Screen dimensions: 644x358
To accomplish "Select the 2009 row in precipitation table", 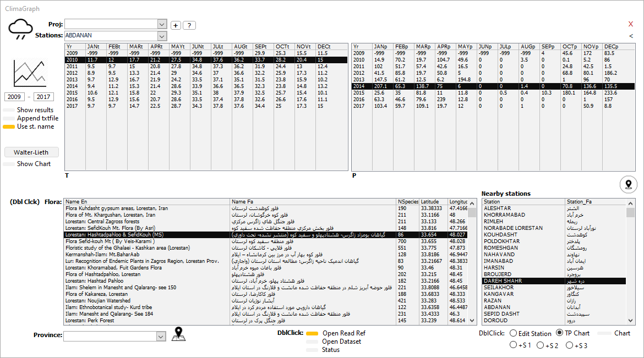I will (493, 53).
